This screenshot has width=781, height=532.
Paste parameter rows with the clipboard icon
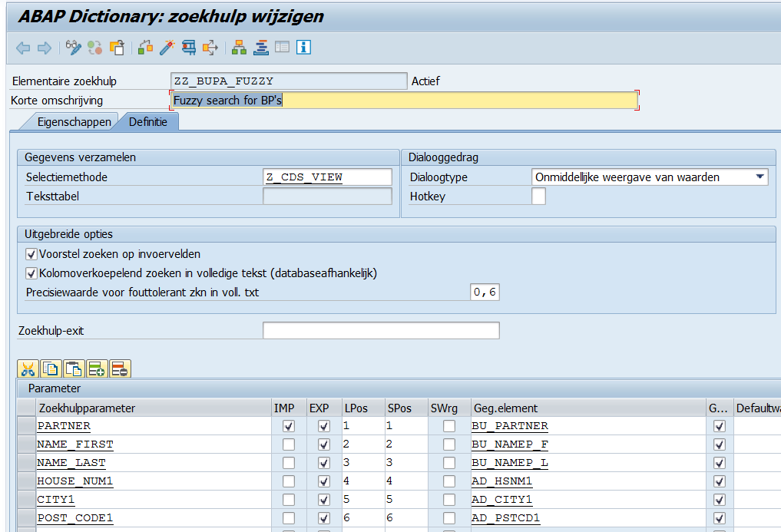(x=74, y=369)
